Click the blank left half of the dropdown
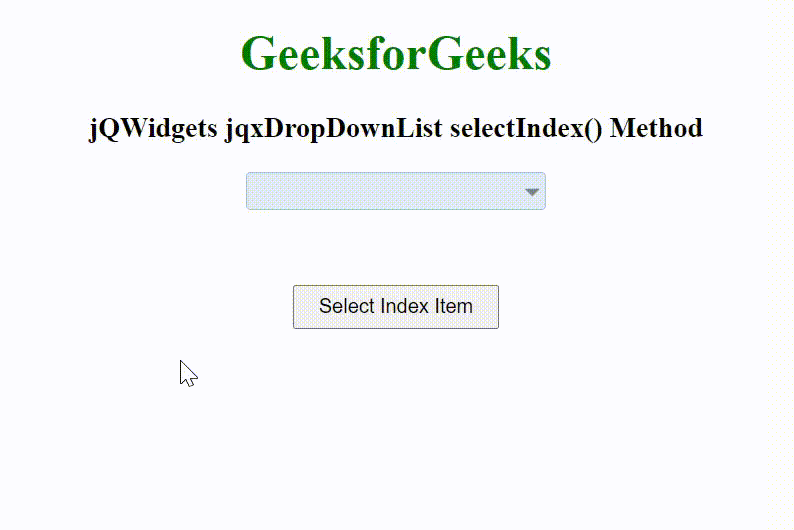The image size is (794, 530). tap(321, 191)
